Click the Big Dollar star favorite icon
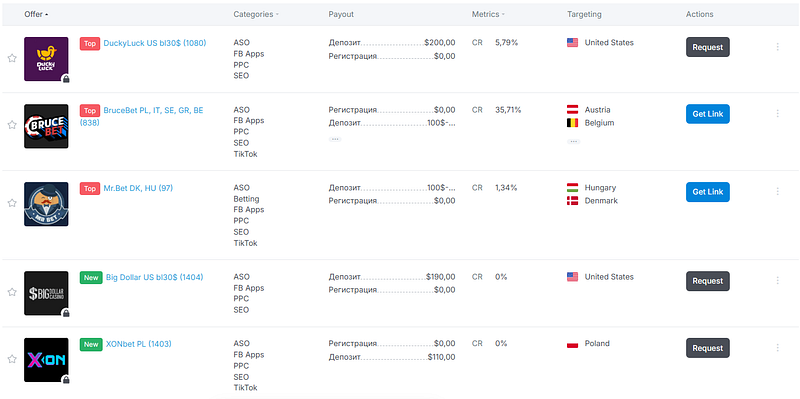Screen dimensions: 800x399 [x=12, y=292]
